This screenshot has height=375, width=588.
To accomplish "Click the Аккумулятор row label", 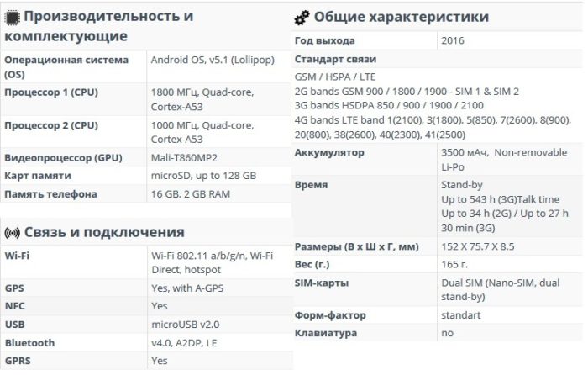I will point(329,153).
